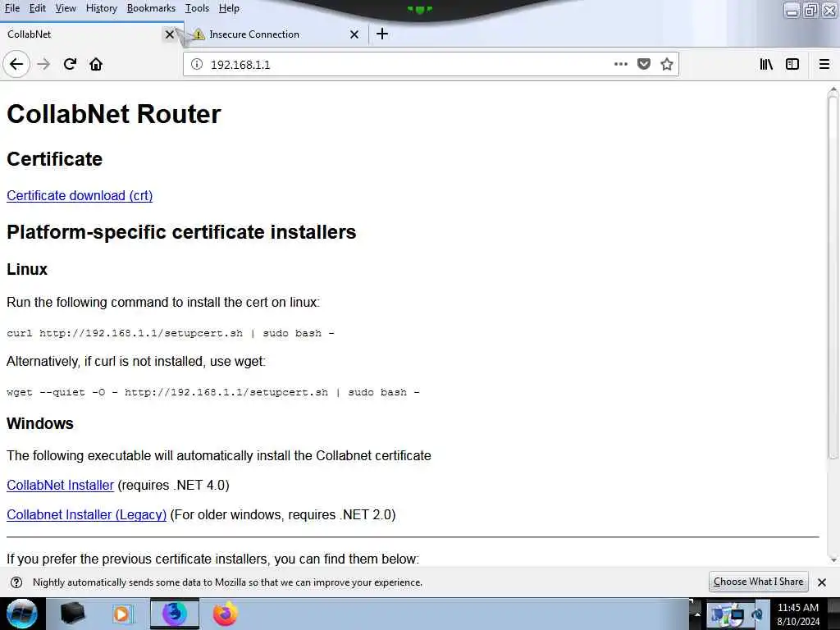
Task: Click the volume tray icon
Action: point(757,614)
